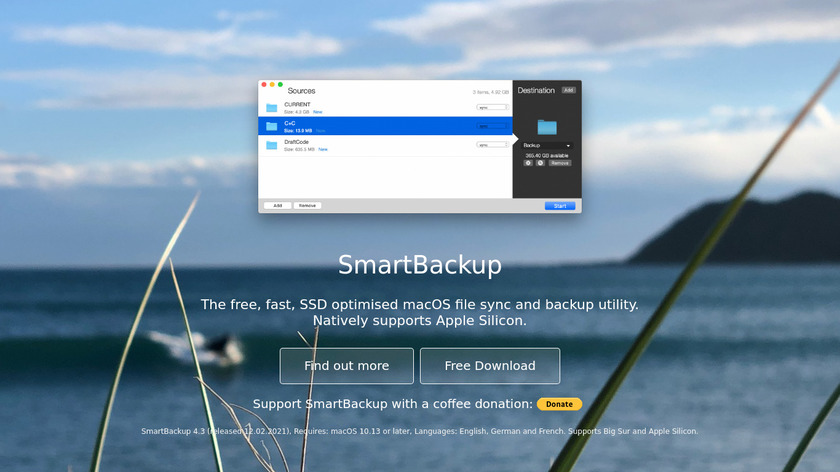Click the blue Start button
Screen dimensions: 840x472
pyautogui.click(x=560, y=206)
